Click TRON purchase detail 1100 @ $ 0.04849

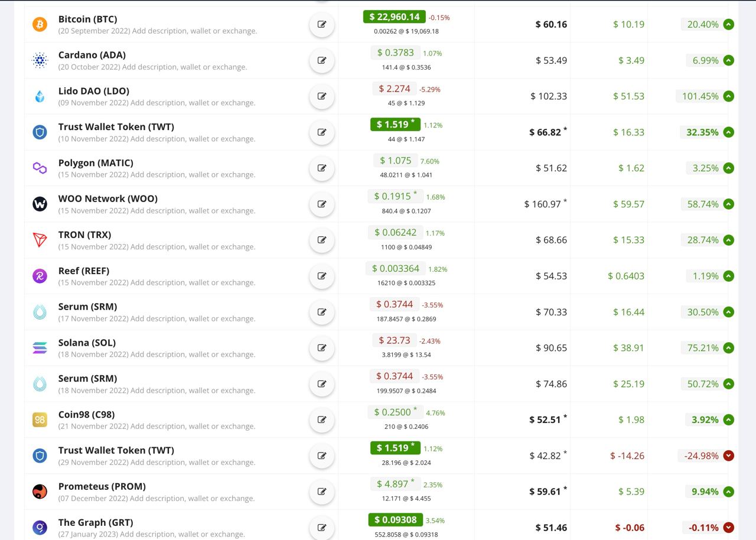(406, 247)
